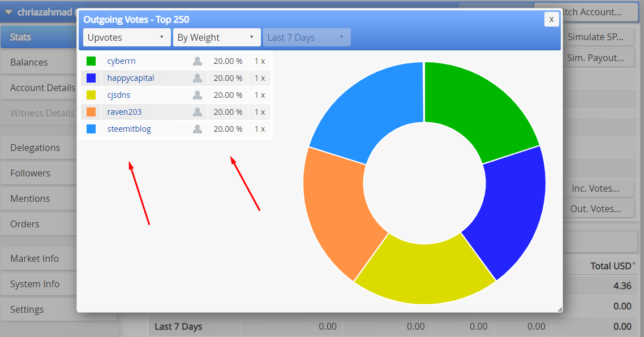The width and height of the screenshot is (644, 337).
Task: Open the raven203 account link
Action: tap(124, 112)
